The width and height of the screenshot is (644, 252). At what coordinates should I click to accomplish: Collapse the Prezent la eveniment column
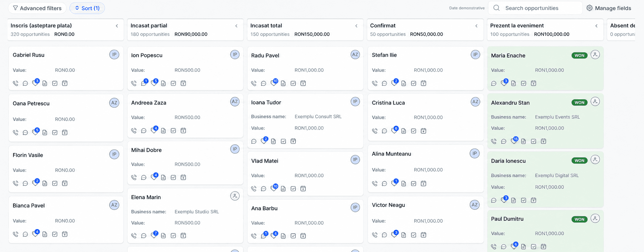(x=596, y=26)
